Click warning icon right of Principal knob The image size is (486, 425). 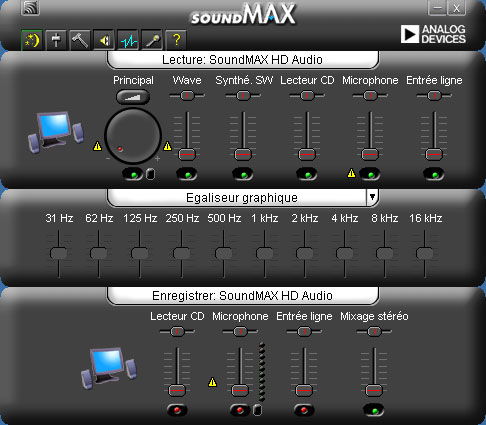coord(167,146)
